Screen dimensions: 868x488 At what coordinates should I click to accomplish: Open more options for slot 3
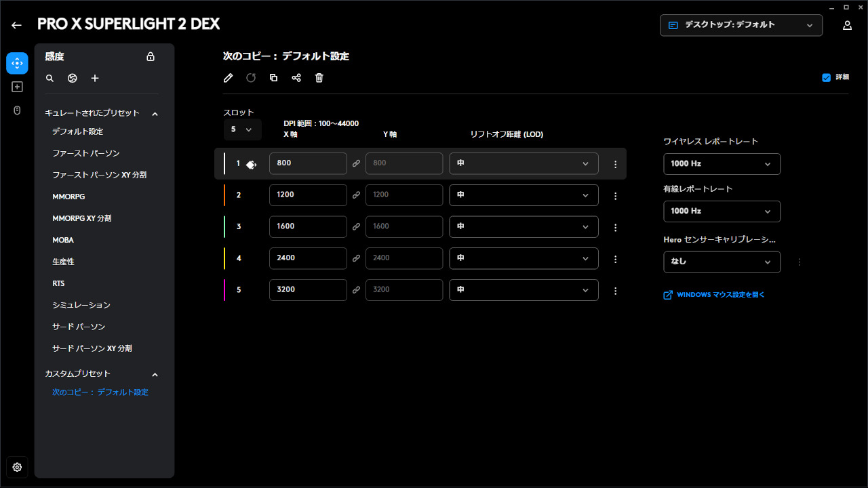(x=616, y=227)
